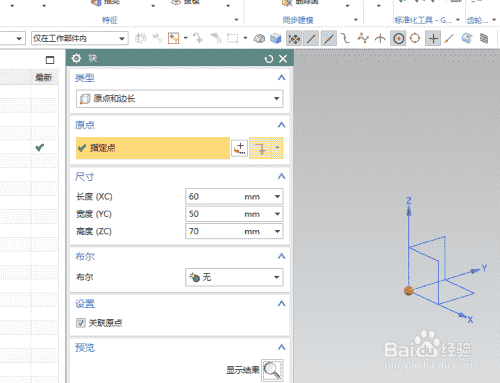Collapse the 类型 section

point(281,78)
